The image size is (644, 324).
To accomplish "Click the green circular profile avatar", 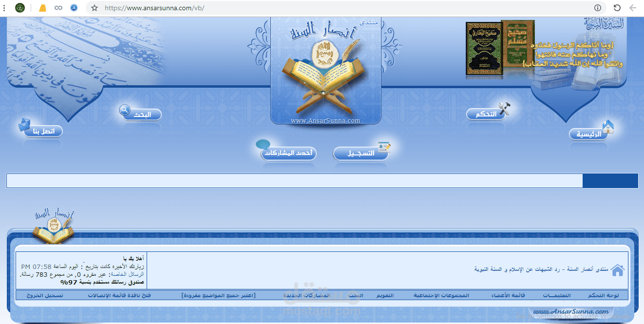I will 20,8.
